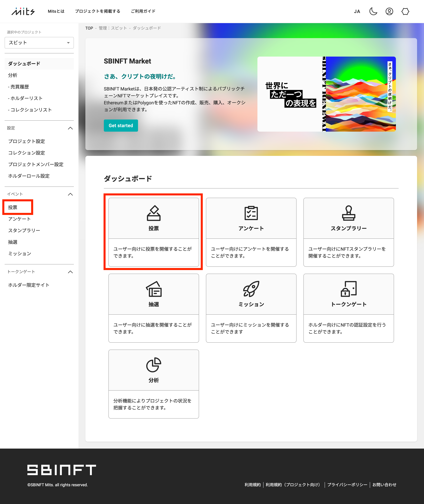This screenshot has width=424, height=504.
Task: Click the Mits logo in header
Action: pyautogui.click(x=23, y=11)
